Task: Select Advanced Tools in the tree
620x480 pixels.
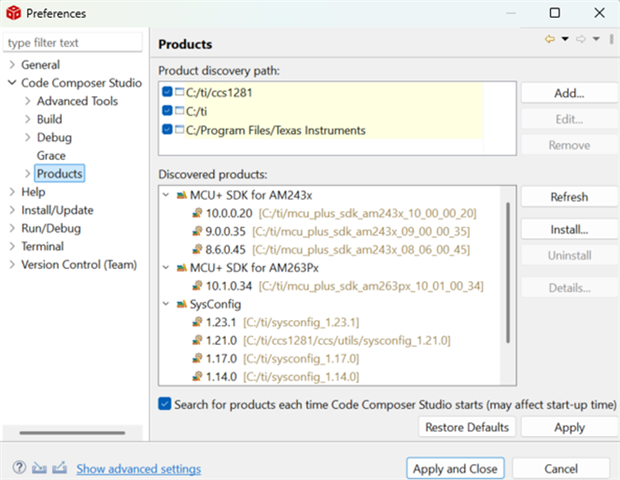Action: click(x=78, y=101)
